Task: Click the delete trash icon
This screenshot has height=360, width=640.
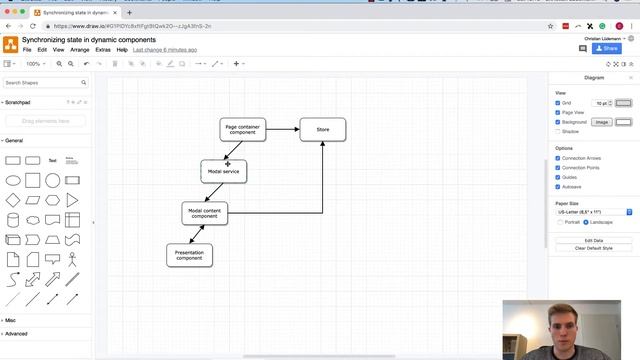Action: (115, 64)
